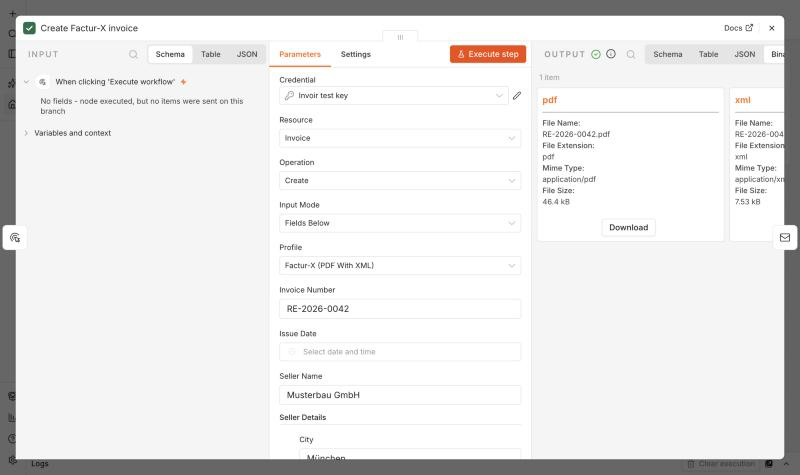Screen dimensions: 800x475
Task: Collapse the 'When clicking Execute workflow' node
Action: 27,82
